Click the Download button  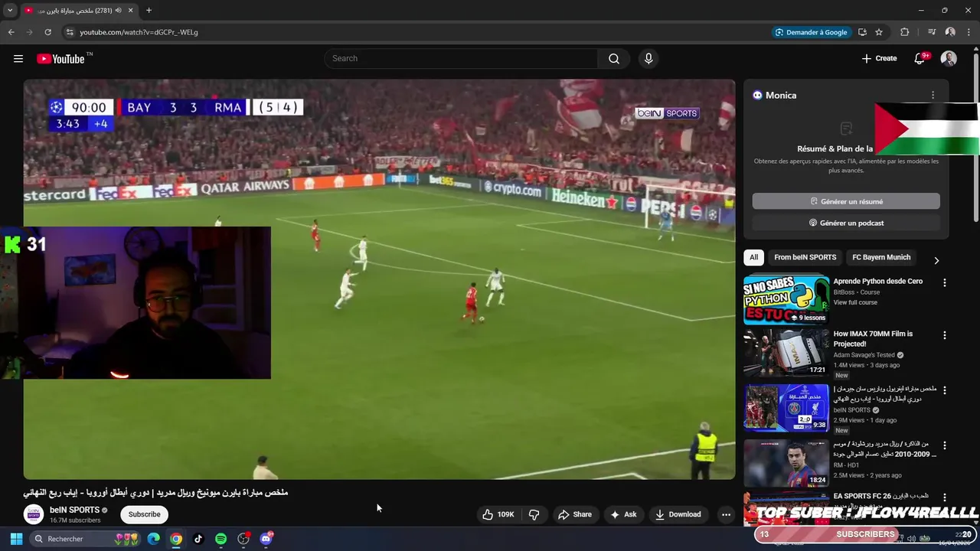coord(678,514)
